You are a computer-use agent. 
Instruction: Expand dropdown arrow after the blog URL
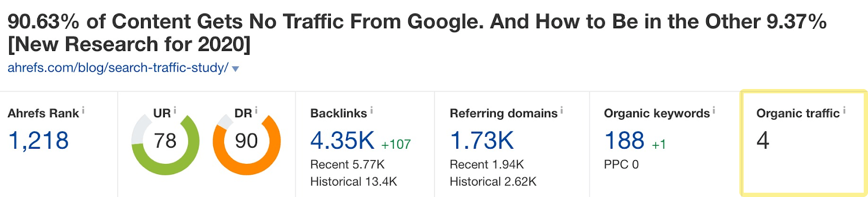235,69
